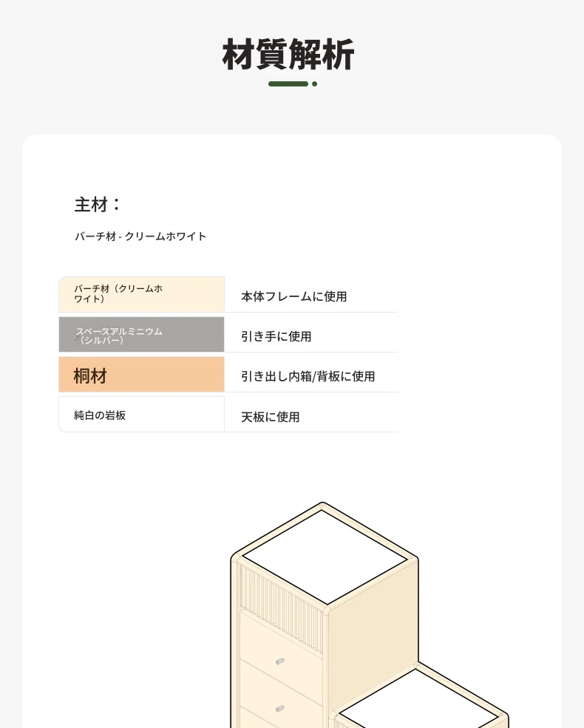Select the gray スペースアルミニウム（シルバー）swatch

(142, 335)
